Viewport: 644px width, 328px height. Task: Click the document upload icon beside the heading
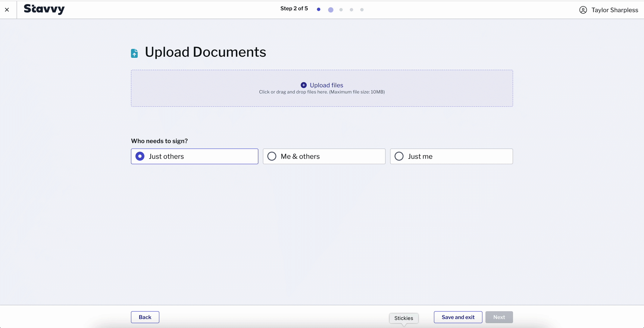tap(134, 53)
